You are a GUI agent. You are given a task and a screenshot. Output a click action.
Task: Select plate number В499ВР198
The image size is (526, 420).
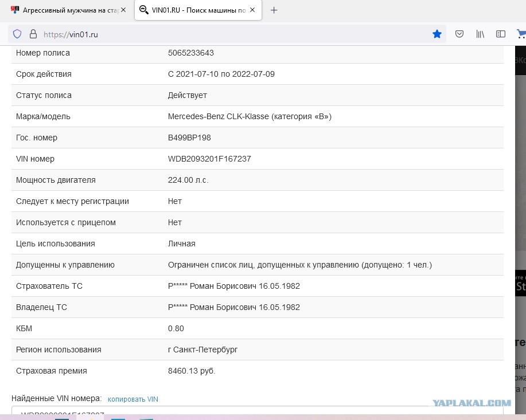pyautogui.click(x=189, y=138)
